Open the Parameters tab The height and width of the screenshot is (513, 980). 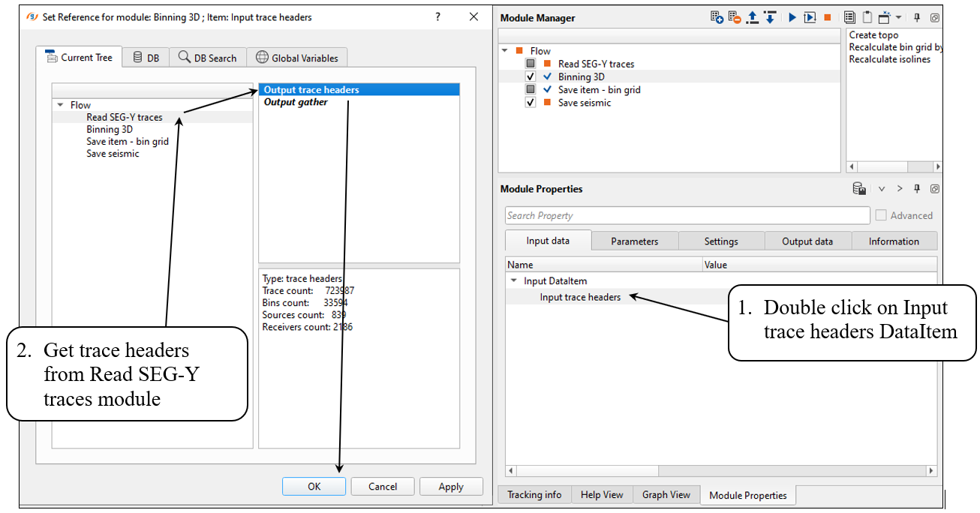[634, 241]
